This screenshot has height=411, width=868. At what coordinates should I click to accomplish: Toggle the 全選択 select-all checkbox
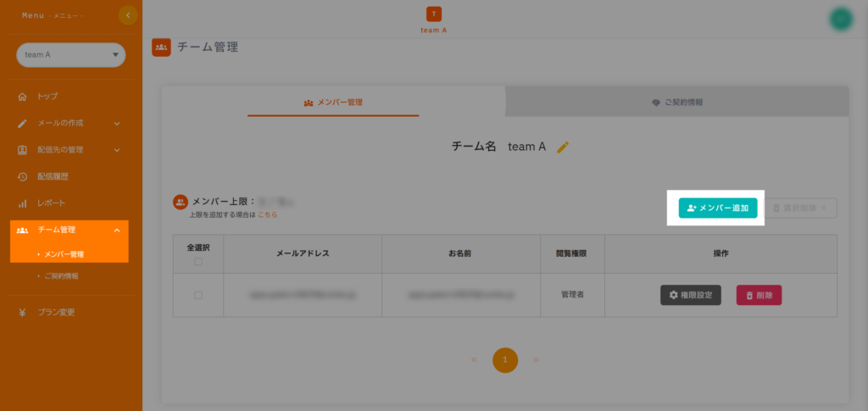[198, 262]
